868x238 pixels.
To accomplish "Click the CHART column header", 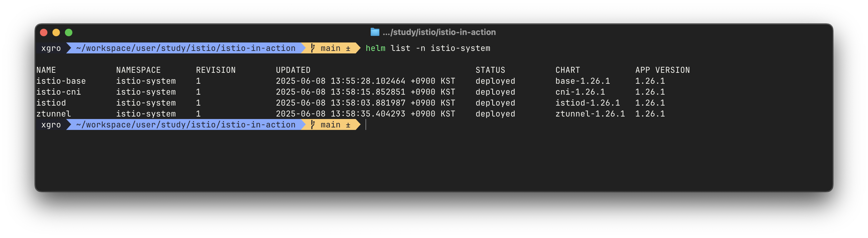I will click(568, 70).
